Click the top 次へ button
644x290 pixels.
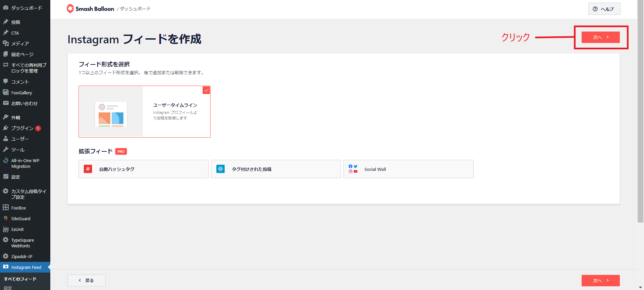point(600,37)
